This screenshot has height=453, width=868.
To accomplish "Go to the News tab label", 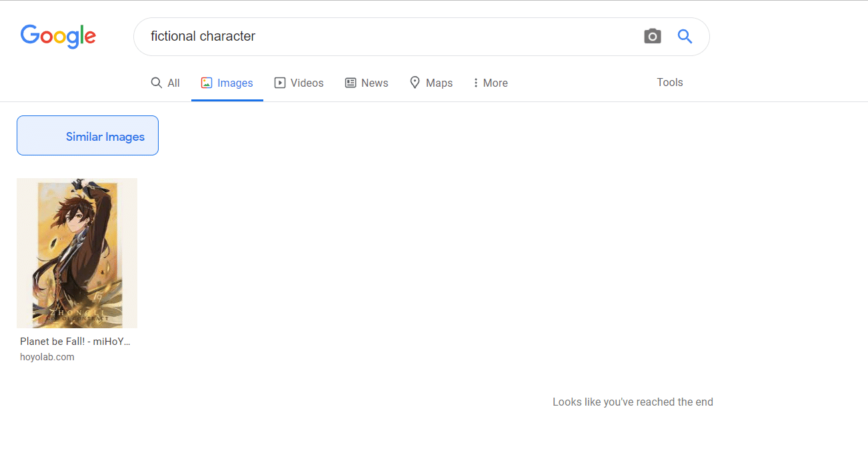I will (375, 83).
